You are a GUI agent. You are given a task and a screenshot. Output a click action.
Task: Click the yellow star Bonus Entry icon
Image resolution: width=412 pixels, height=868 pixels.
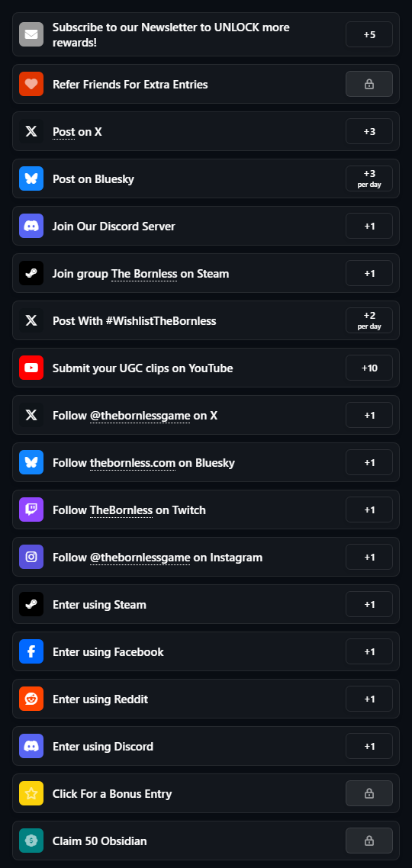pyautogui.click(x=31, y=793)
